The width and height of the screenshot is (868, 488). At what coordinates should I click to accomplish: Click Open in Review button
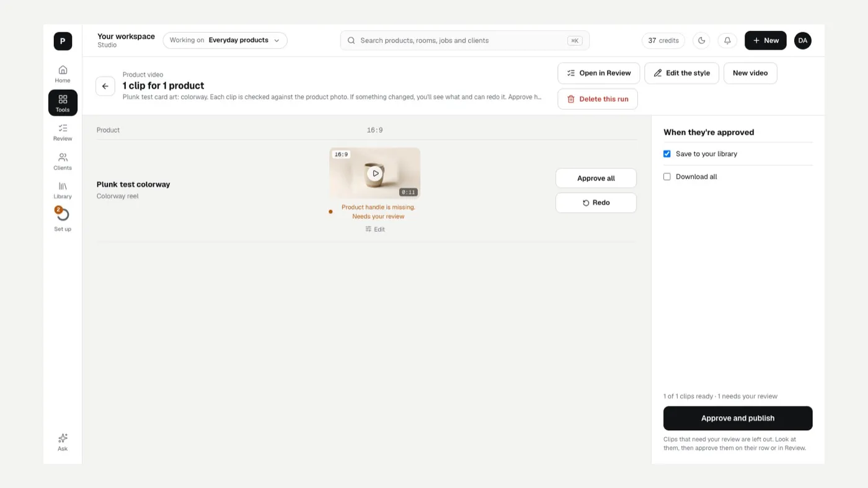pyautogui.click(x=599, y=73)
